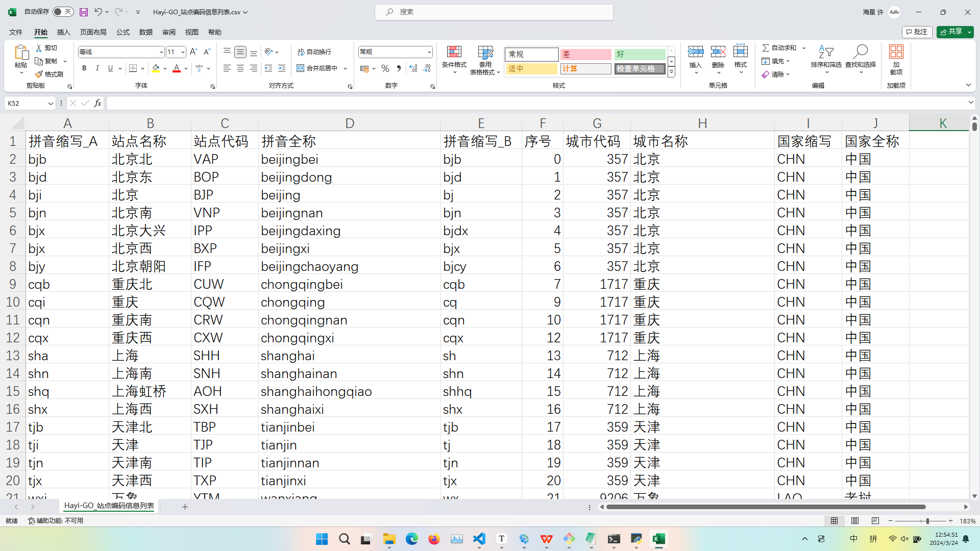Click the top align icon
Image resolution: width=980 pixels, height=551 pixels.
pyautogui.click(x=227, y=52)
